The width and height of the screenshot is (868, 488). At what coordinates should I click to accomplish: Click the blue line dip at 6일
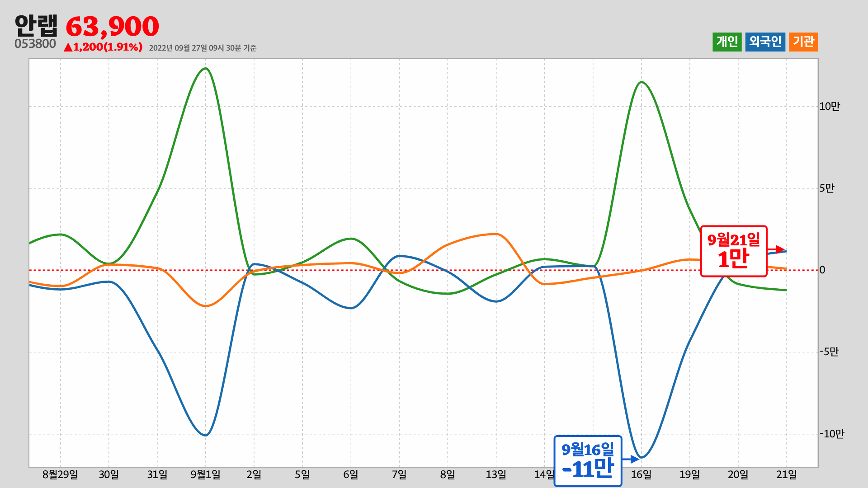[x=351, y=308]
